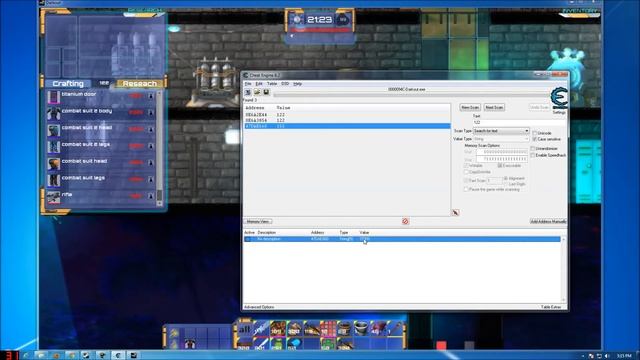Select the second found address row

pos(347,120)
